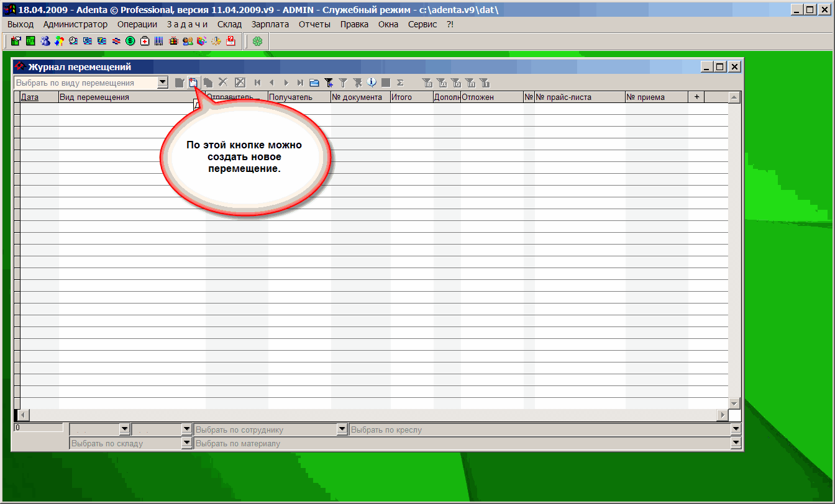Open the 'Склад' menu
Screen dimensions: 835x504
click(x=229, y=24)
